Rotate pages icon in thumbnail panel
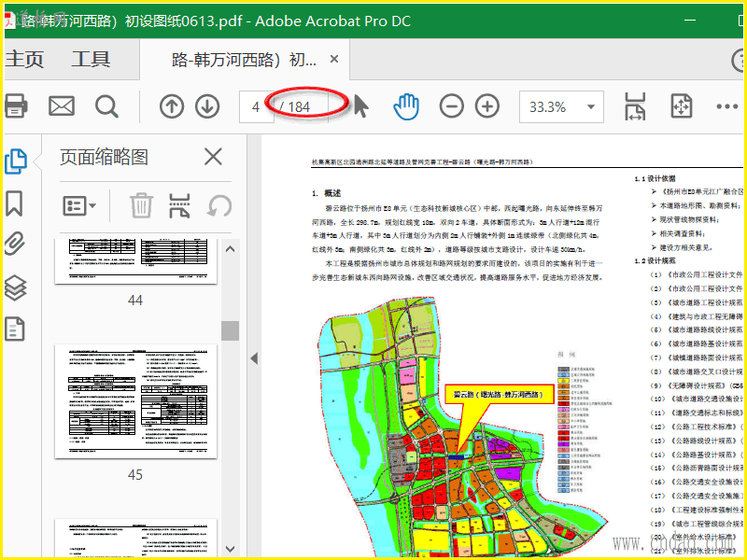747x560 pixels. pos(219,206)
